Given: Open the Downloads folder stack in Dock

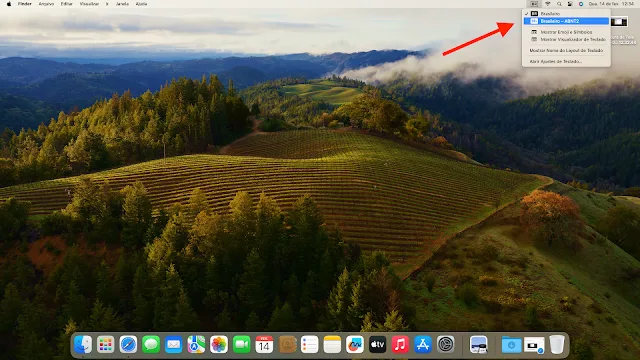Looking at the screenshot, I should pos(511,344).
